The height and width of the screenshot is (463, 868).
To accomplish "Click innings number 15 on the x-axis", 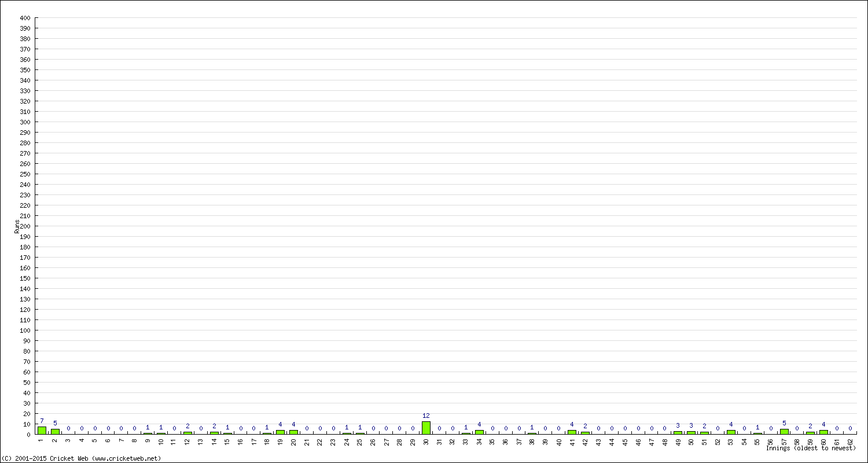I will click(227, 442).
